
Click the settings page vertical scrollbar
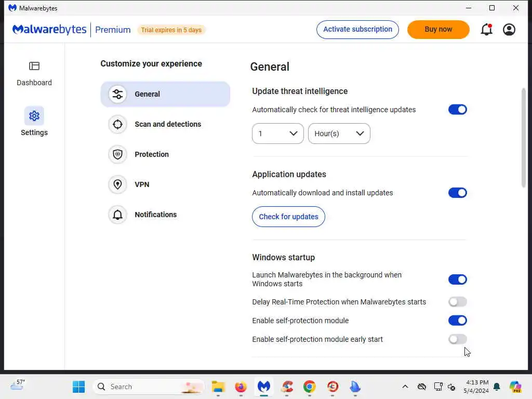point(524,137)
